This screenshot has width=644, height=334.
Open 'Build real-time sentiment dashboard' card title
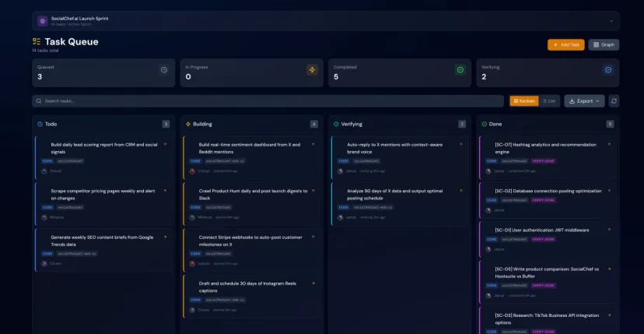coord(250,148)
